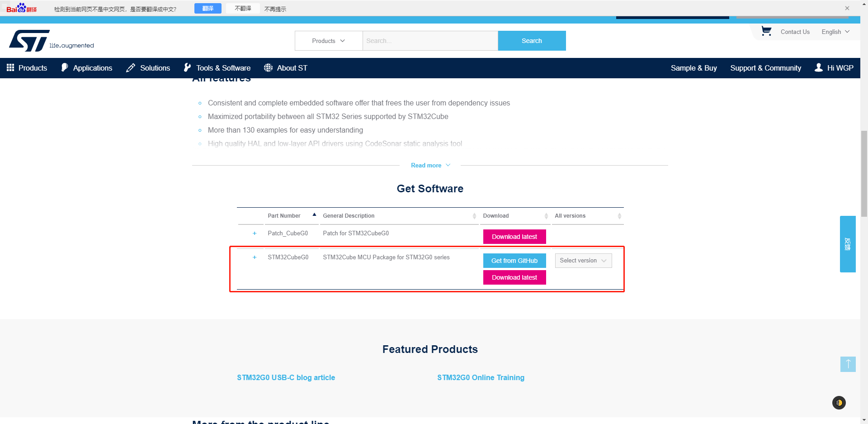Viewport: 868px width, 424px height.
Task: Open the Select version dropdown
Action: tap(583, 261)
